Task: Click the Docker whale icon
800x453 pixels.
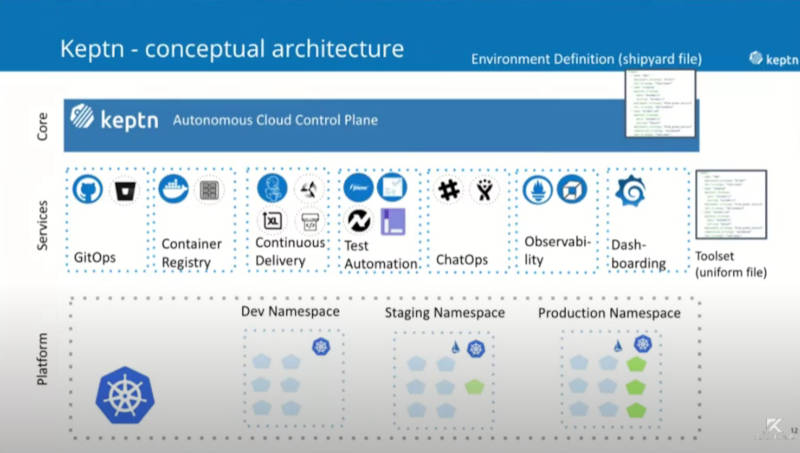Action: (x=173, y=189)
